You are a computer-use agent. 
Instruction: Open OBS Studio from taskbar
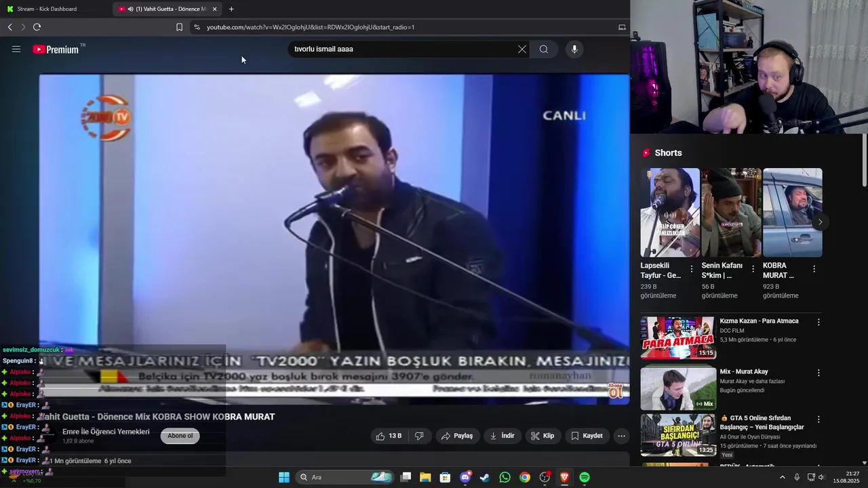(545, 477)
